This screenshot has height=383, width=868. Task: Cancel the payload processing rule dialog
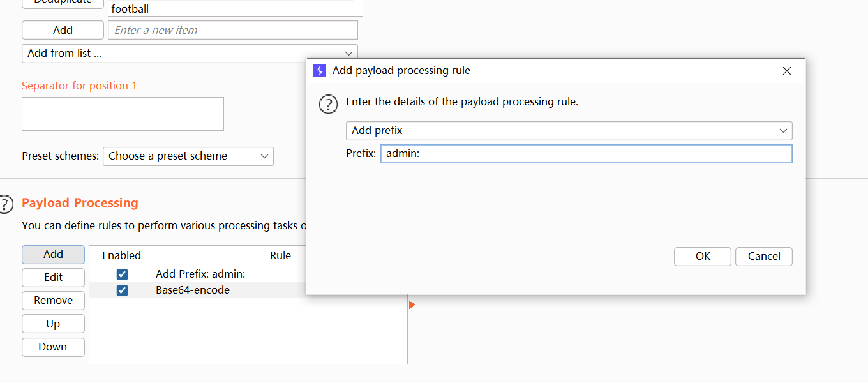(764, 257)
